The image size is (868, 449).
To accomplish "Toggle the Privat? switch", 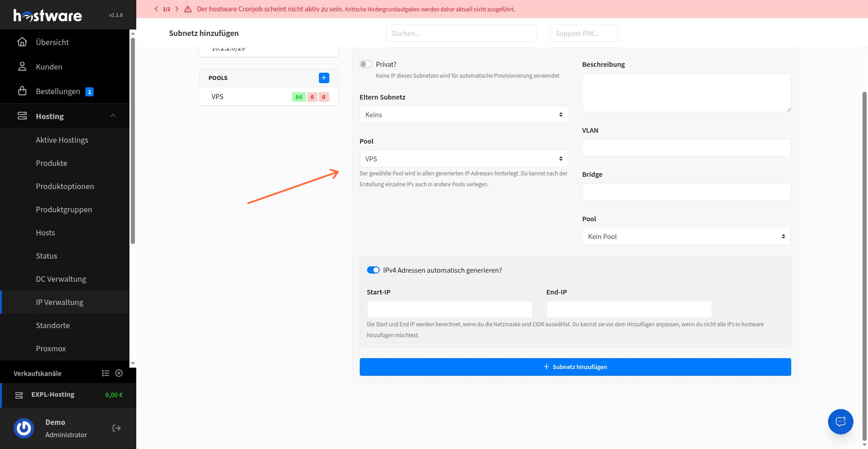I will point(366,64).
